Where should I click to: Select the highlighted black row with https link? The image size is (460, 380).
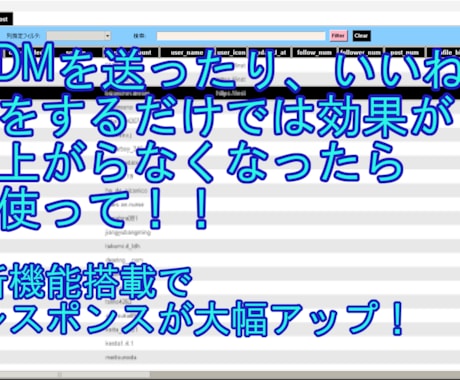[x=230, y=93]
